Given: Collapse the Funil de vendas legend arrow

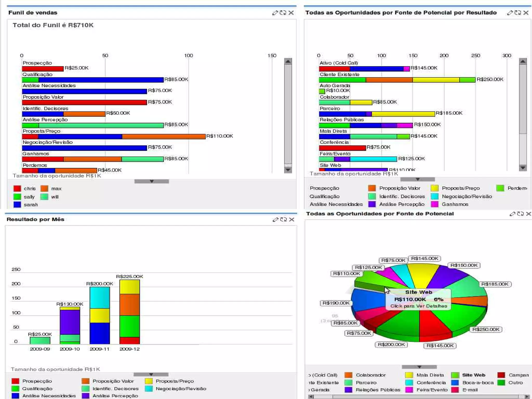Looking at the screenshot, I should pos(152,181).
